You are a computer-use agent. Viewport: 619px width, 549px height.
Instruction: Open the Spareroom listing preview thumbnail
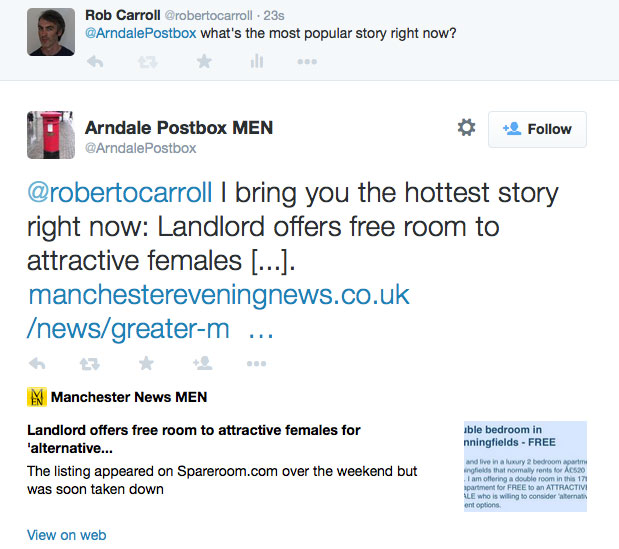[525, 467]
